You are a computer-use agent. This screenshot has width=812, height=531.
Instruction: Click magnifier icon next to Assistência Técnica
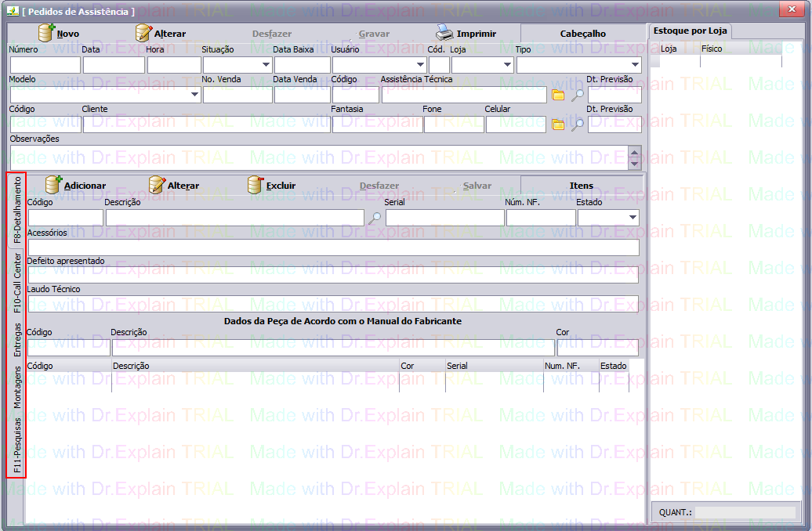pos(577,95)
